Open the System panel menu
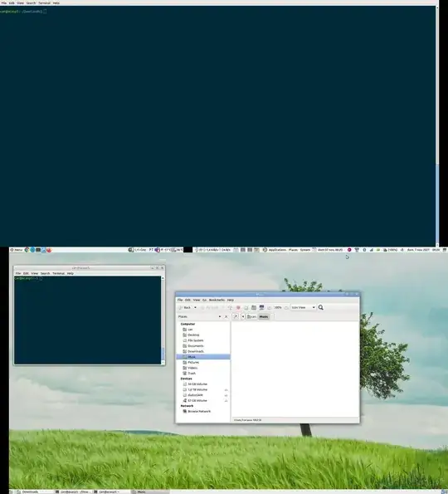448x494 pixels. 305,250
